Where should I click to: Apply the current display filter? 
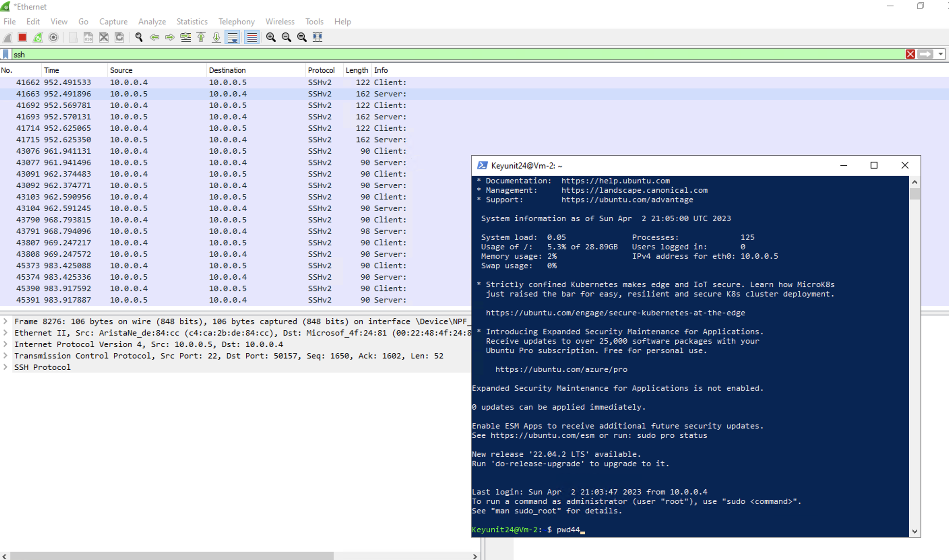[926, 54]
